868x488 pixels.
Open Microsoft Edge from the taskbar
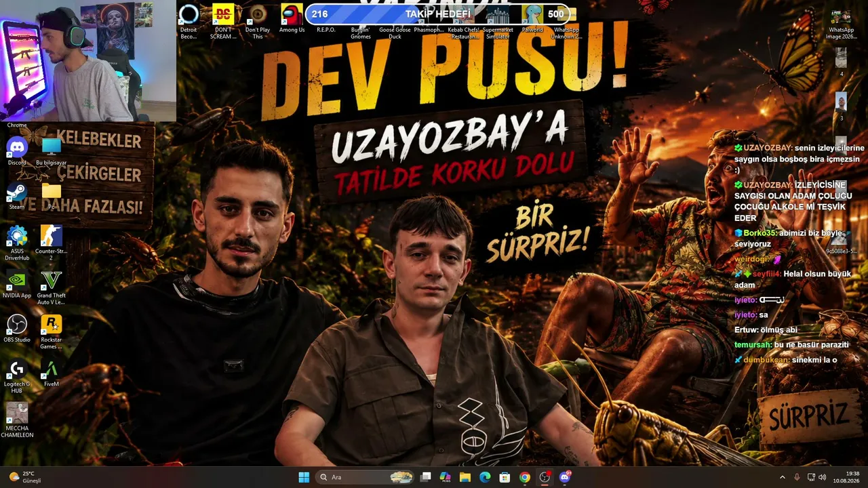[485, 477]
